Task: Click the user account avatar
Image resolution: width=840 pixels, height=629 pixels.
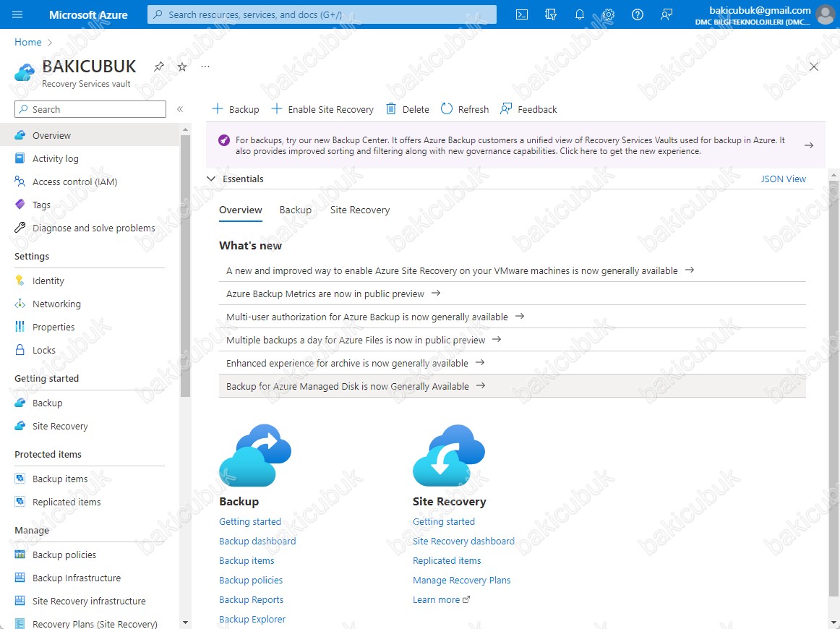Action: coord(825,14)
